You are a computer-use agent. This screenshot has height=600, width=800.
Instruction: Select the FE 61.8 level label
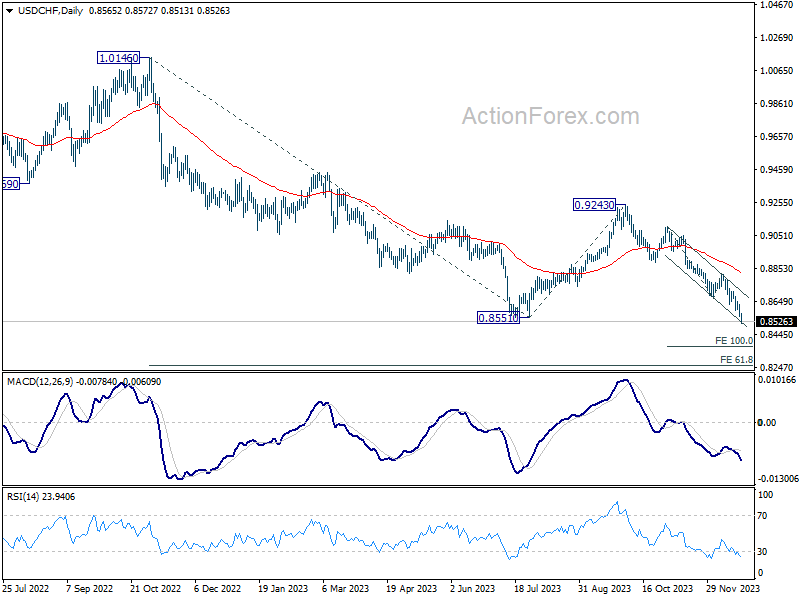736,360
